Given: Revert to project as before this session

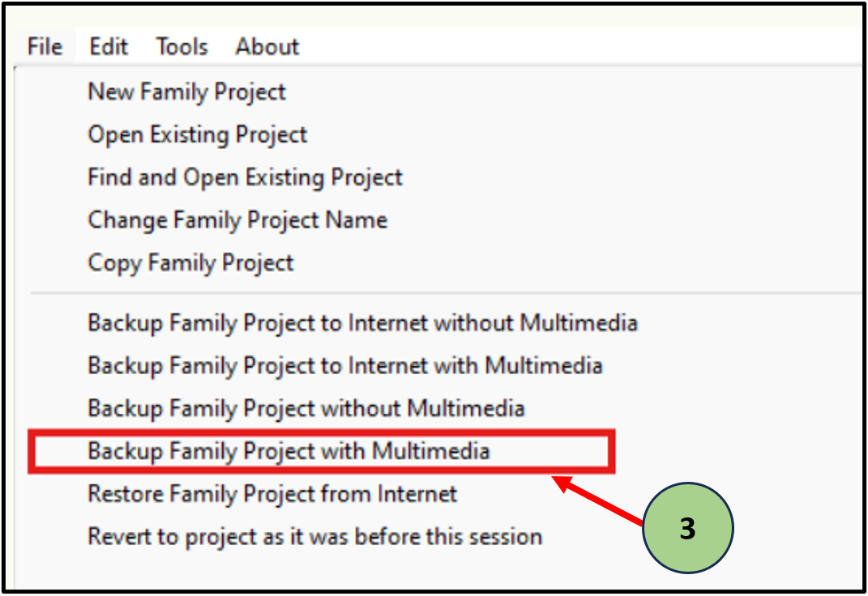Looking at the screenshot, I should click(x=314, y=536).
